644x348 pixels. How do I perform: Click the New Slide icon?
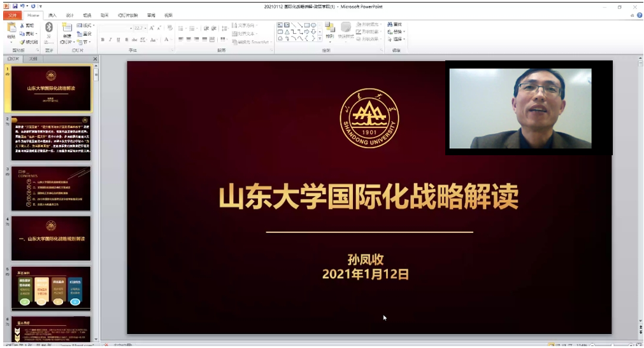click(x=66, y=29)
